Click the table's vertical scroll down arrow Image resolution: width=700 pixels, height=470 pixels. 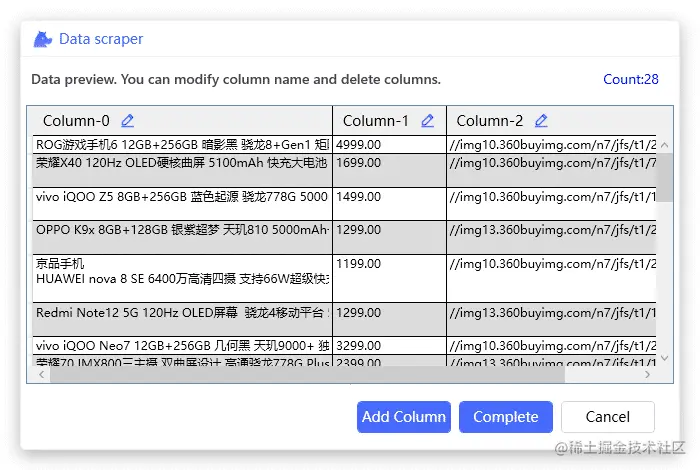(x=664, y=358)
